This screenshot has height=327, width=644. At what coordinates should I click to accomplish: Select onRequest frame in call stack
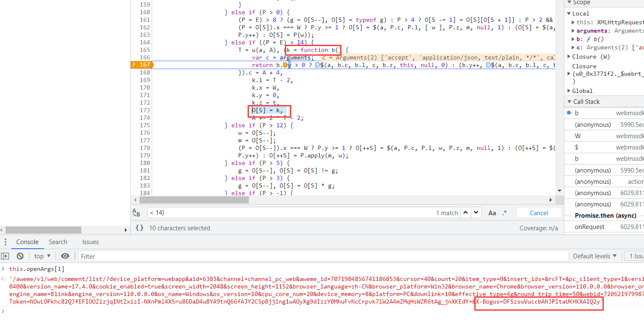tap(589, 227)
